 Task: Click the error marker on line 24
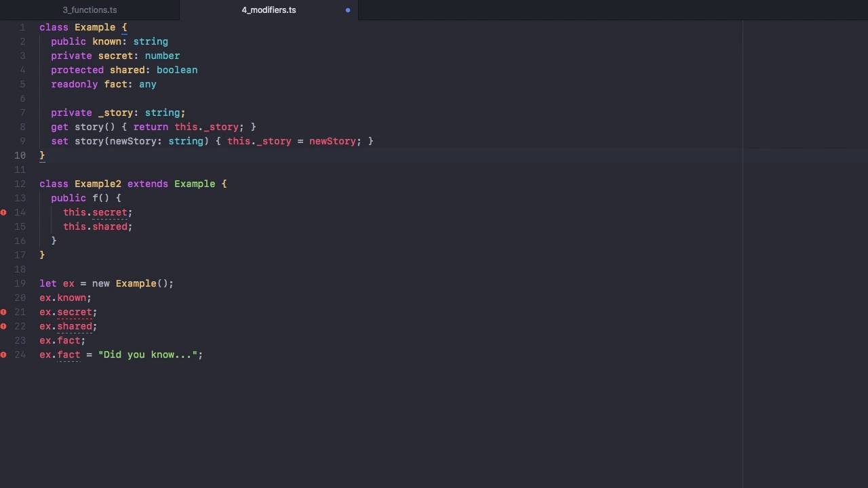[x=3, y=354]
